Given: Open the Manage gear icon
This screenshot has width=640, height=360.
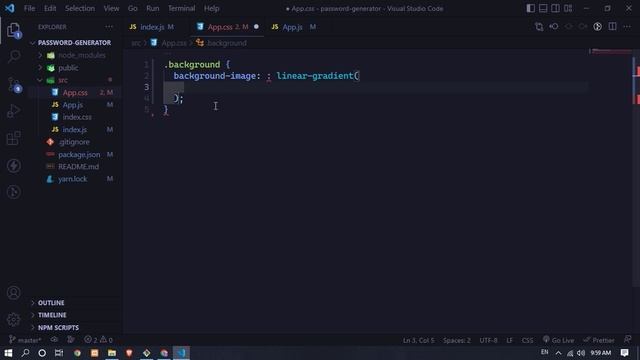Looking at the screenshot, I should (x=13, y=320).
